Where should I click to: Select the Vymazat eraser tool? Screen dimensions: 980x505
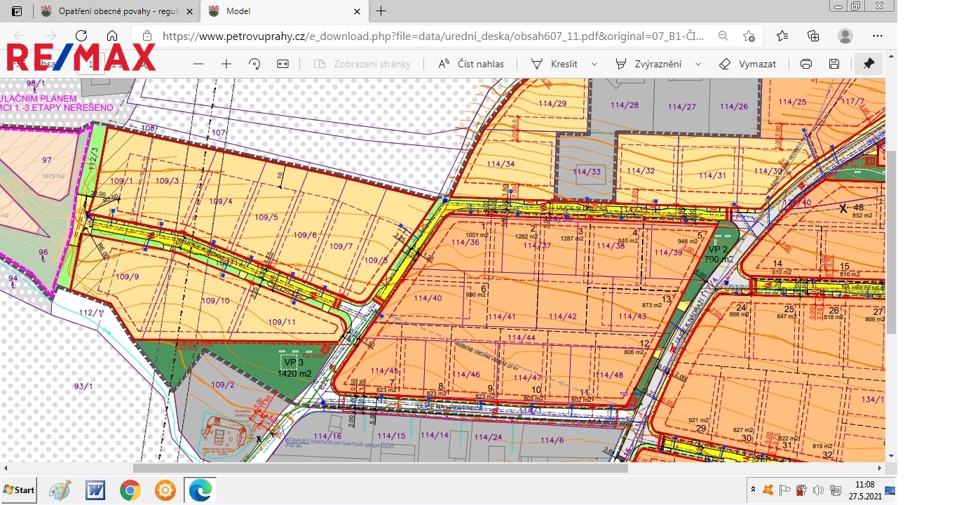coord(748,64)
